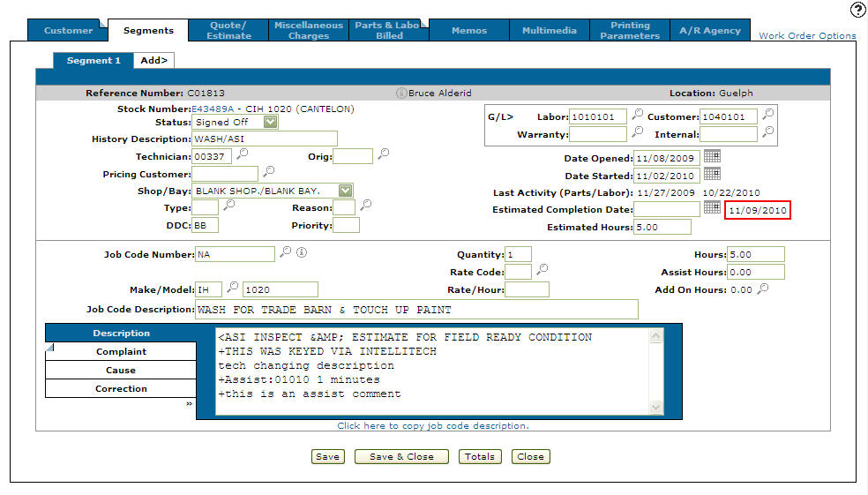Open the Date Opened calendar picker
The height and width of the screenshot is (495, 868).
pos(712,157)
